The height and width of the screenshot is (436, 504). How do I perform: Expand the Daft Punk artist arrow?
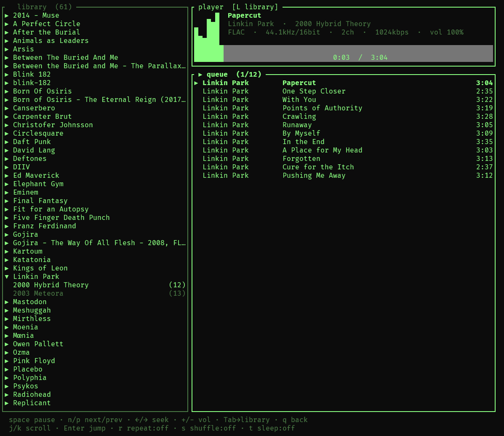pos(6,142)
